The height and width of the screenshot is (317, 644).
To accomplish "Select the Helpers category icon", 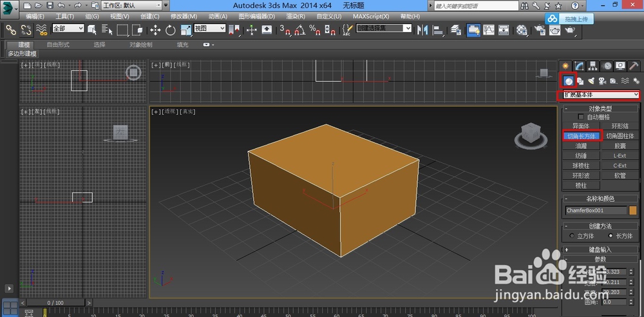I will [x=614, y=81].
